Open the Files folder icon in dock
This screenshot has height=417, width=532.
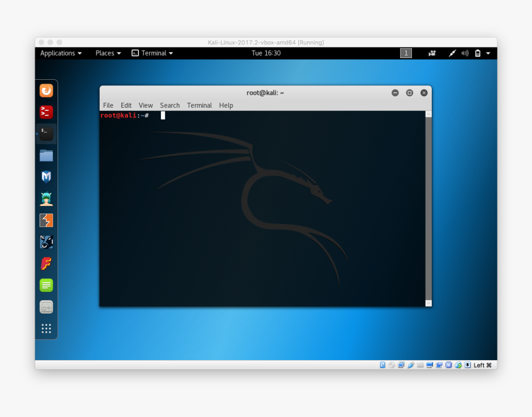[x=46, y=155]
